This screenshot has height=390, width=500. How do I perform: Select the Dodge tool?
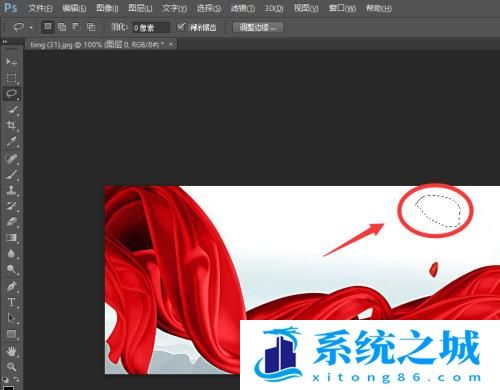pos(11,269)
